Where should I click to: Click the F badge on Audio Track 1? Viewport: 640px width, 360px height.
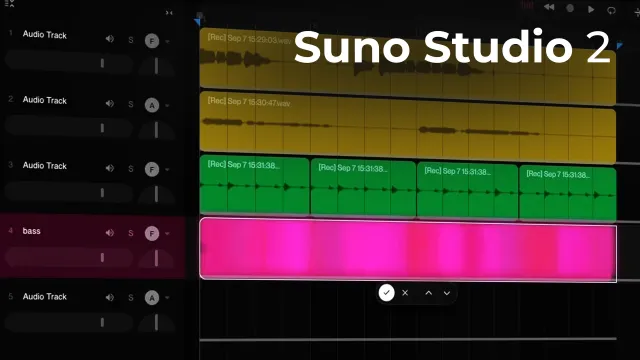(x=152, y=41)
